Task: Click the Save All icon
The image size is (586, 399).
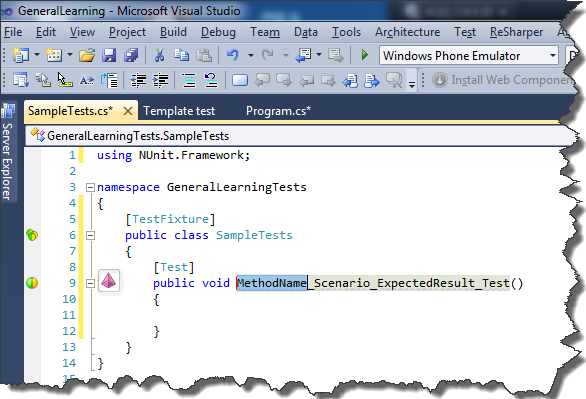Action: 131,55
